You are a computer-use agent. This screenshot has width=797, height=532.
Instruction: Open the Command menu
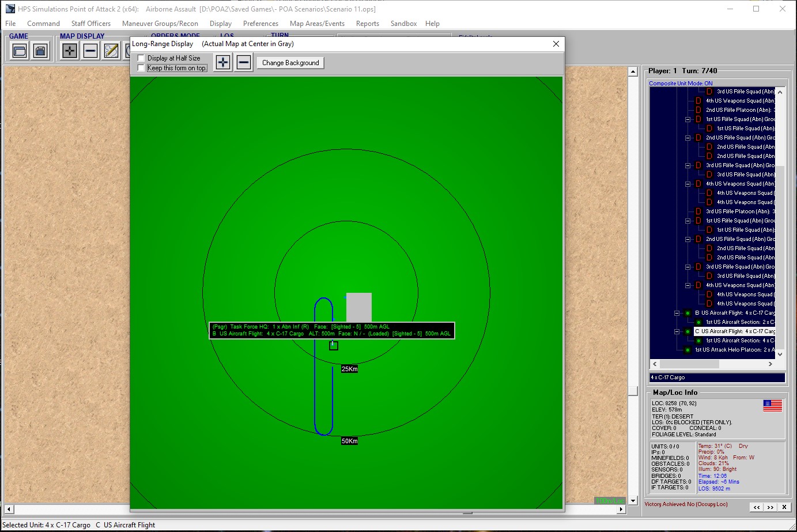tap(43, 24)
